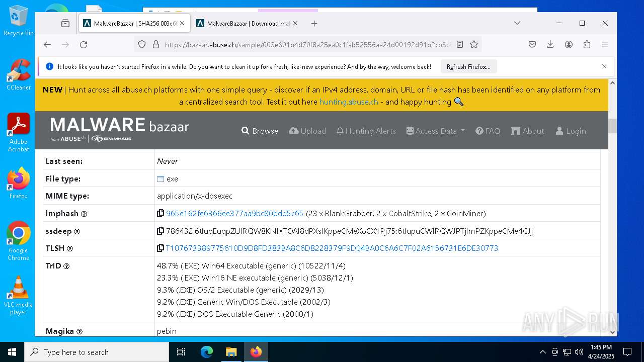Click the MALWARE bazaar logo

coord(120,130)
